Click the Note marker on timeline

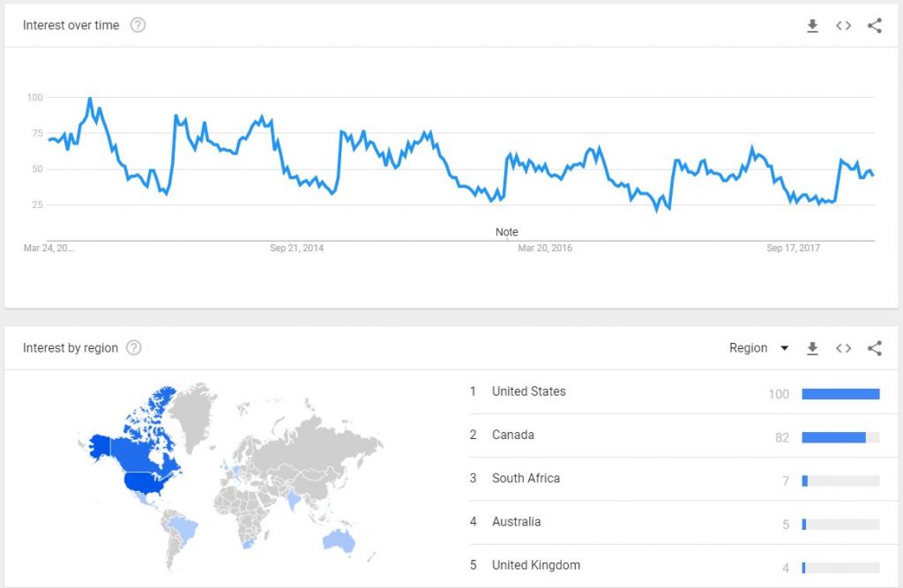(x=507, y=232)
